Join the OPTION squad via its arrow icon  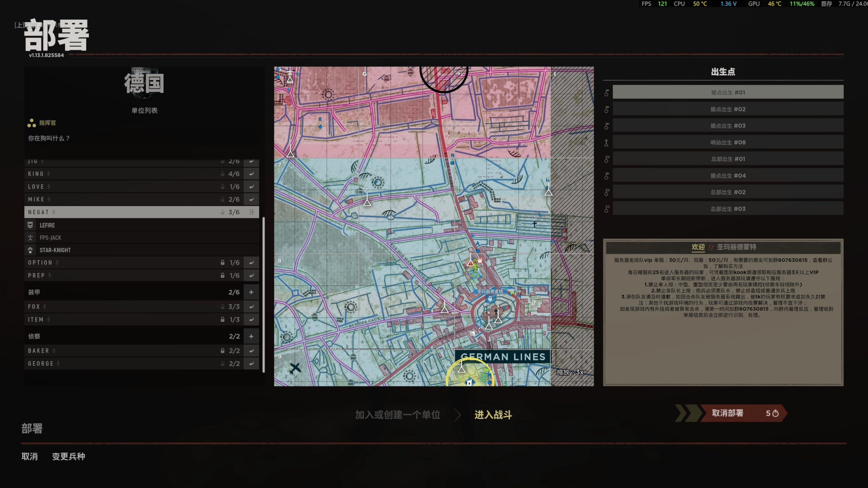tap(251, 263)
